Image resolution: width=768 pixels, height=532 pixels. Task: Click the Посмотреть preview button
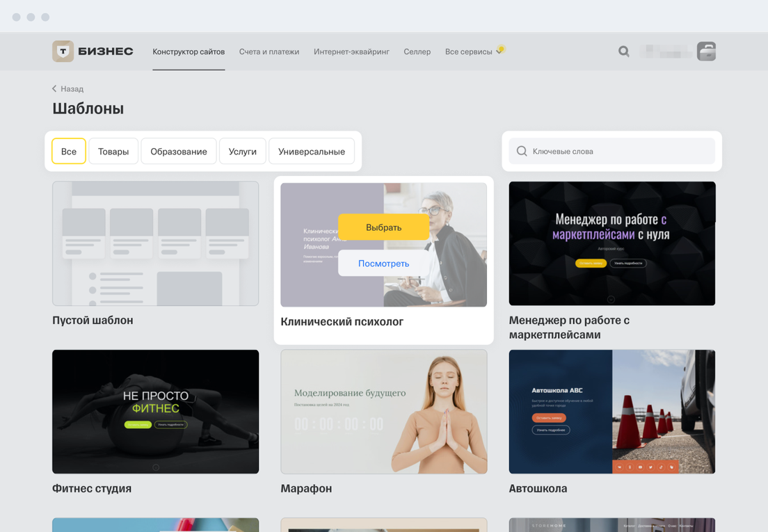(x=383, y=264)
